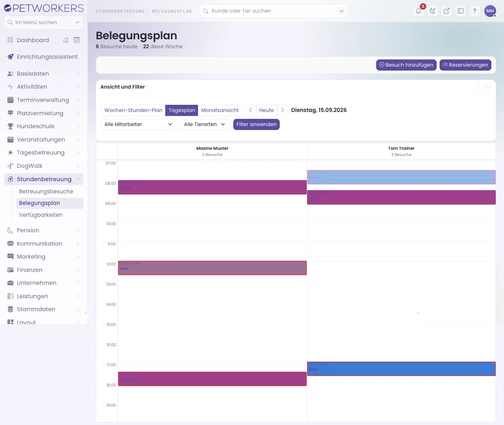Open the Finanzen card icon
Screen dimensions: 504x425
click(10, 270)
